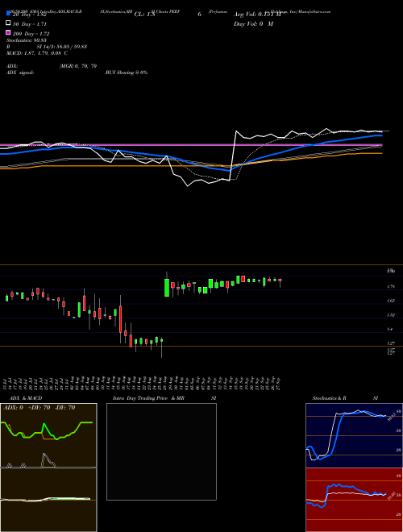The image size is (403, 532).
Task: Click the tall green breakout candlestick
Action: point(167,288)
